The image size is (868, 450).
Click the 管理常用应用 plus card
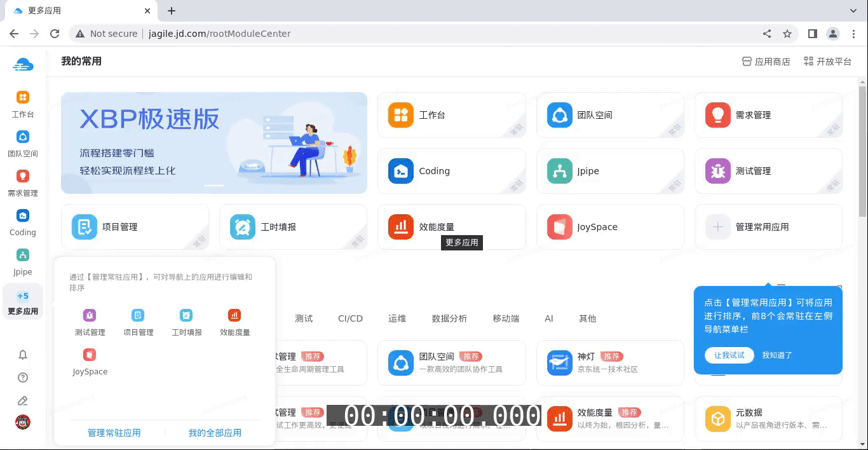click(768, 227)
